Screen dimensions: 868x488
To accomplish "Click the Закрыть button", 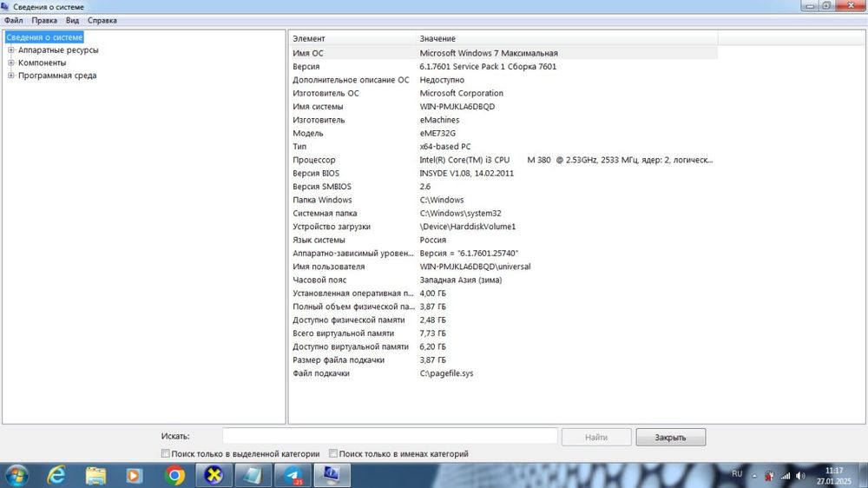I will point(670,437).
